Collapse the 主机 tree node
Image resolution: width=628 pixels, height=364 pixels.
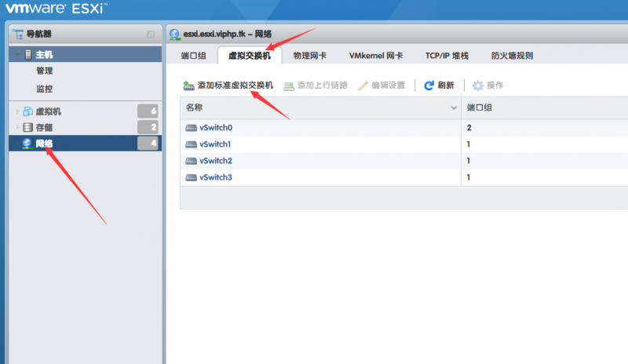click(x=17, y=54)
